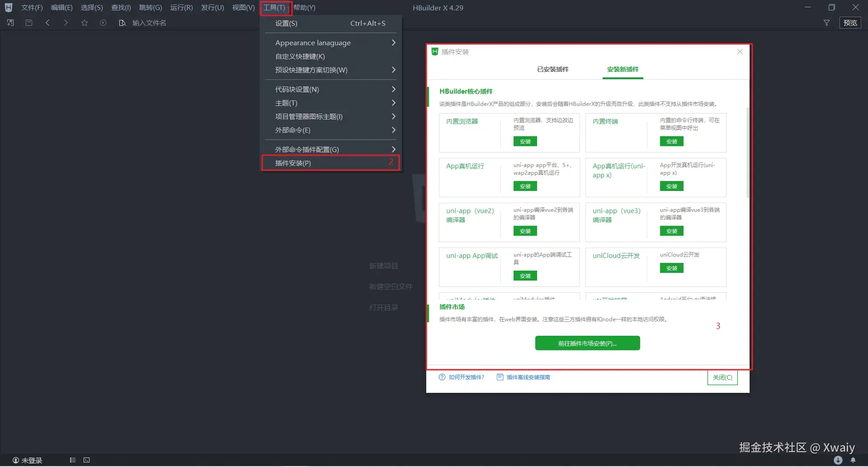Open the 帮助(Y) menu
Image resolution: width=868 pixels, height=467 pixels.
304,8
